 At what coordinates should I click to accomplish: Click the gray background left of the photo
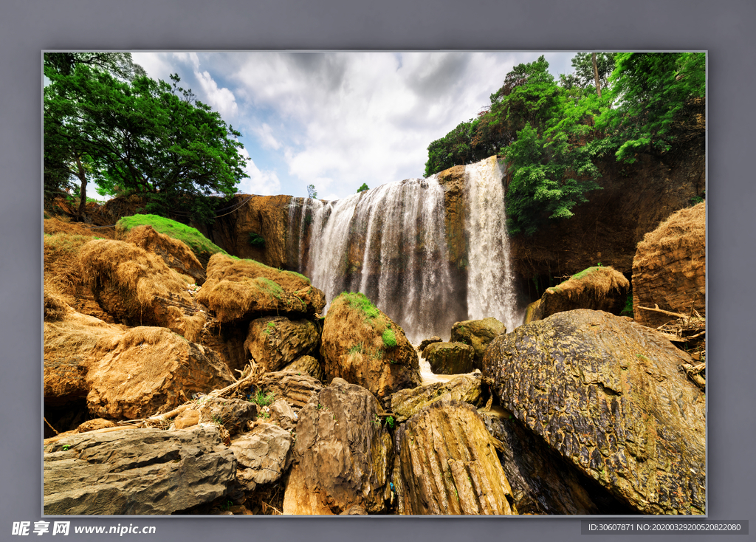pos(21,281)
